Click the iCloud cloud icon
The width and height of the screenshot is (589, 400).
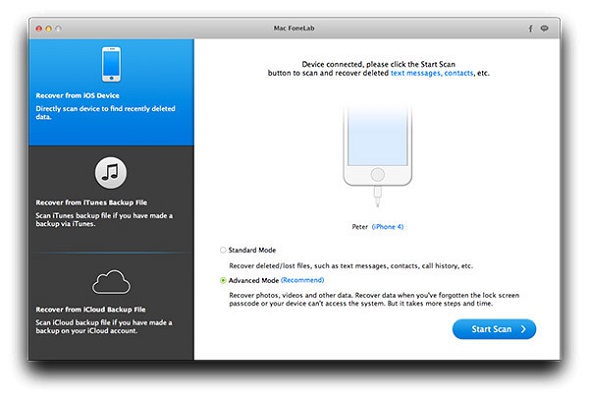tap(111, 282)
